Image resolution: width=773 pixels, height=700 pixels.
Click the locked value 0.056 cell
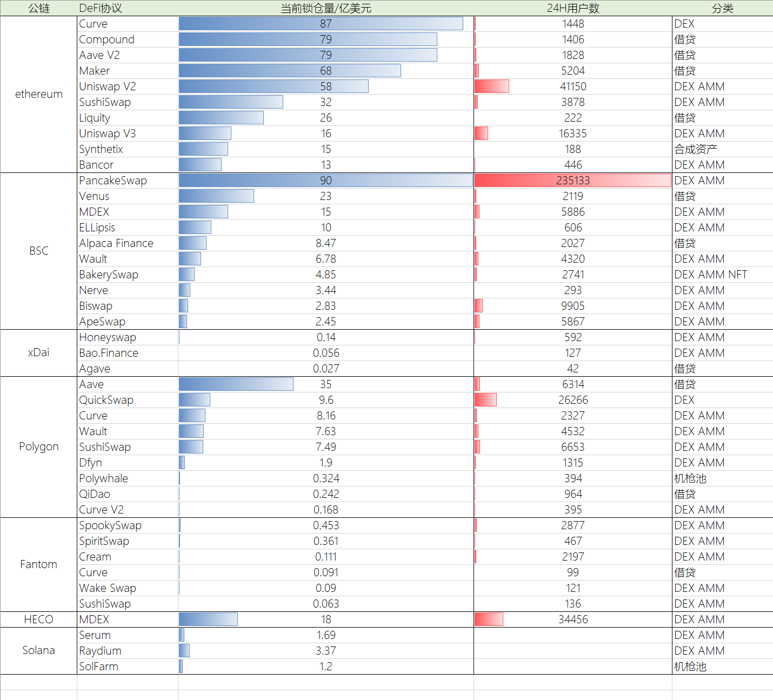click(326, 353)
